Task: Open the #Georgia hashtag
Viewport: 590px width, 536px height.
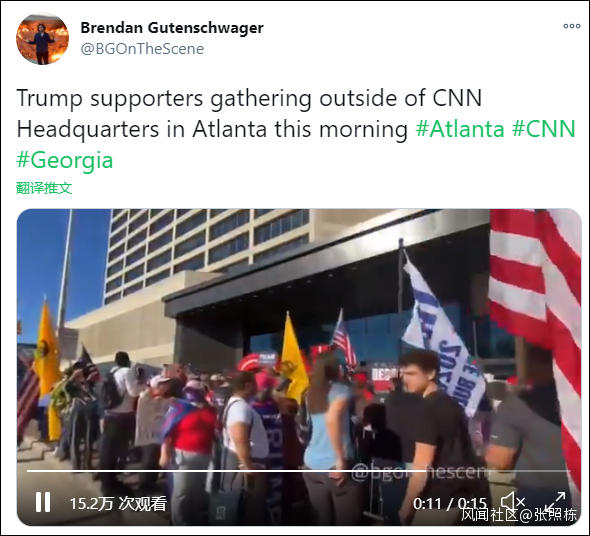Action: (65, 160)
